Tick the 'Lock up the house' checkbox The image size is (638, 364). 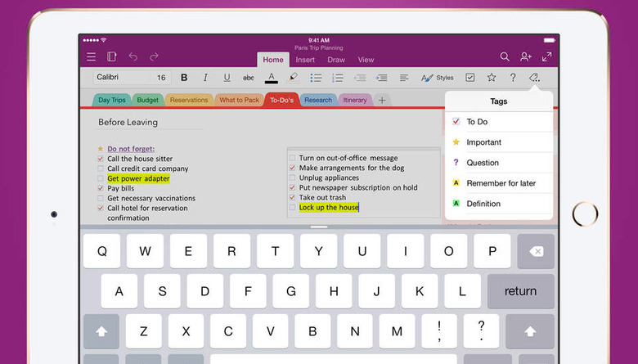(292, 208)
